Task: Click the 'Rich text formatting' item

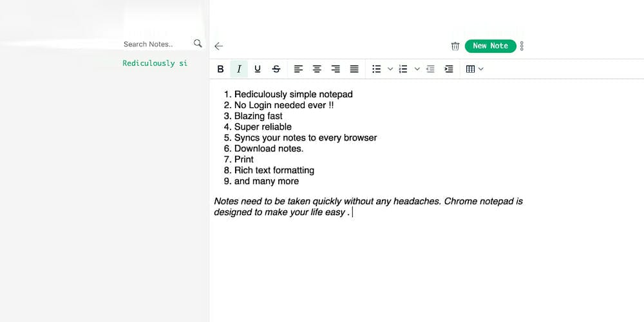Action: point(274,170)
